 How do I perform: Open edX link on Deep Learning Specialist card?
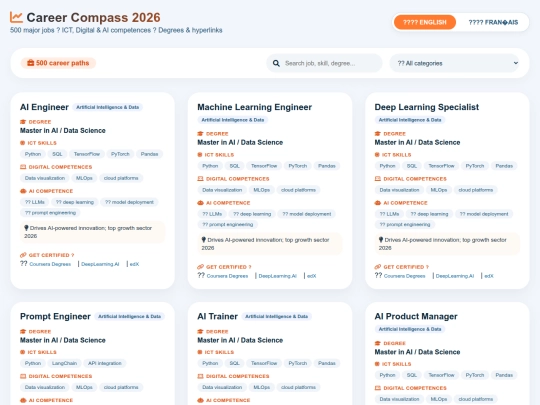[489, 276]
